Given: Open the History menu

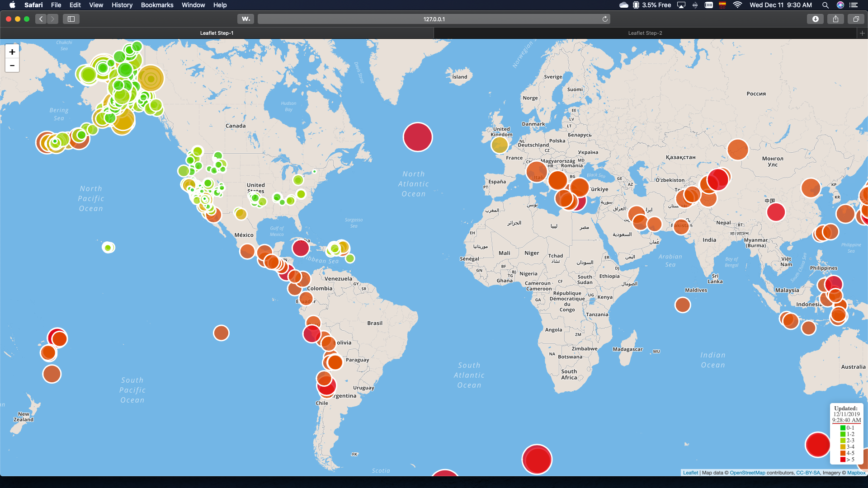Looking at the screenshot, I should 122,5.
